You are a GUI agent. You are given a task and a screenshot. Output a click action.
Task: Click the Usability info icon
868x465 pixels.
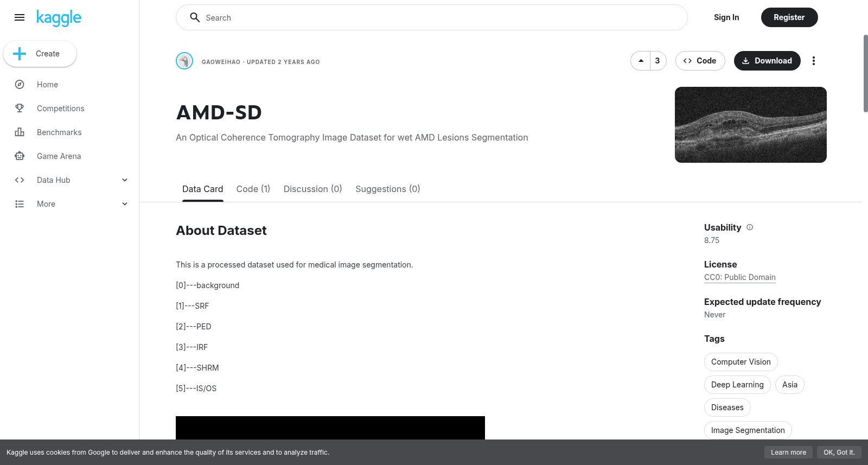[x=750, y=227]
